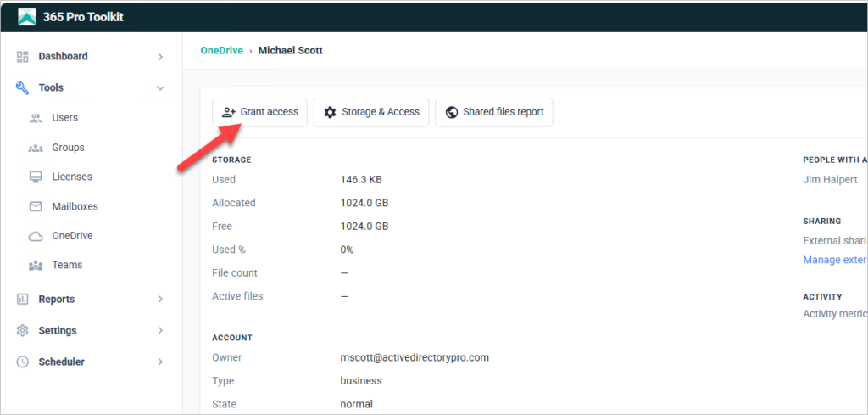The height and width of the screenshot is (415, 868).
Task: Click the Allocated value 1024.0 GB
Action: pyautogui.click(x=364, y=203)
